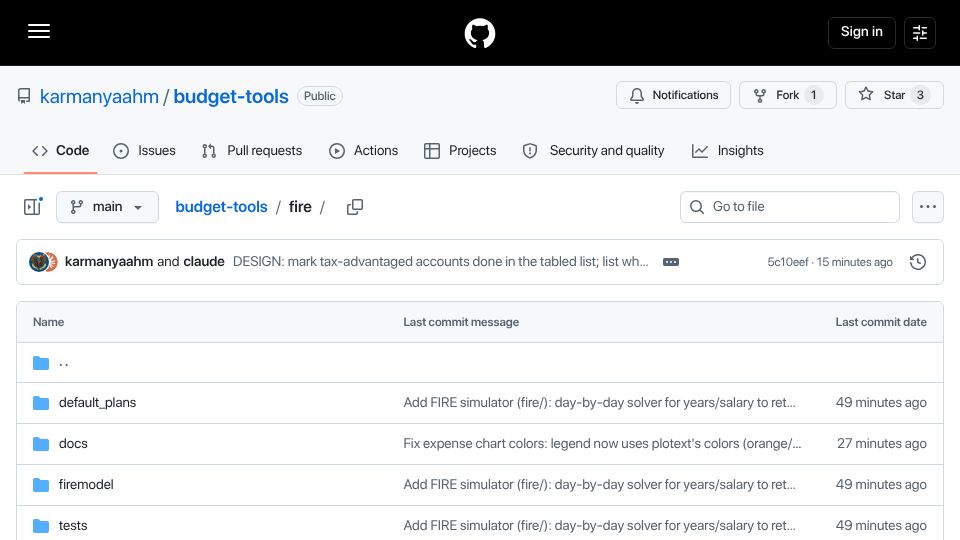The height and width of the screenshot is (540, 960).
Task: Click karmanyaahm commit author name
Action: [109, 261]
